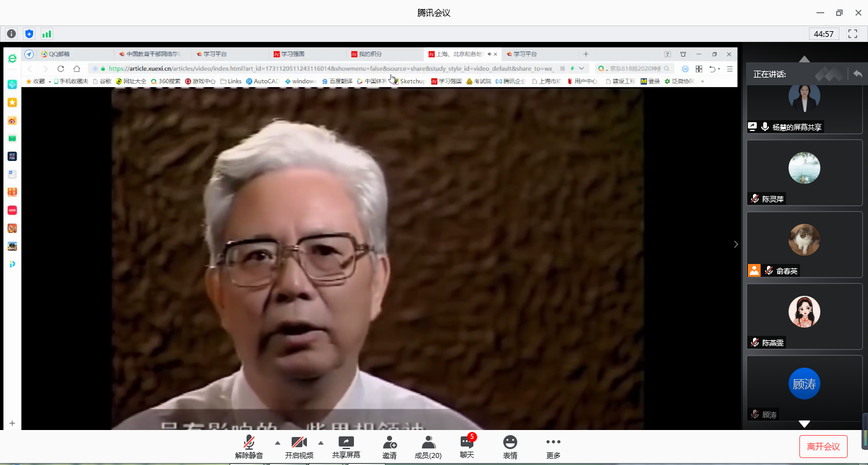Open the meeting info icon
The image size is (868, 465).
(x=11, y=34)
